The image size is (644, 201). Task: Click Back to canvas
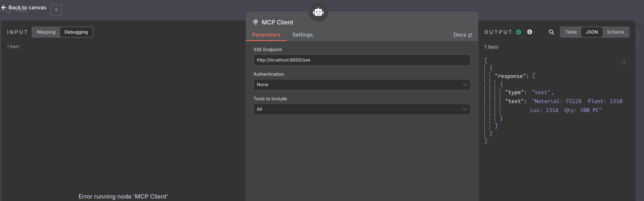pos(27,7)
